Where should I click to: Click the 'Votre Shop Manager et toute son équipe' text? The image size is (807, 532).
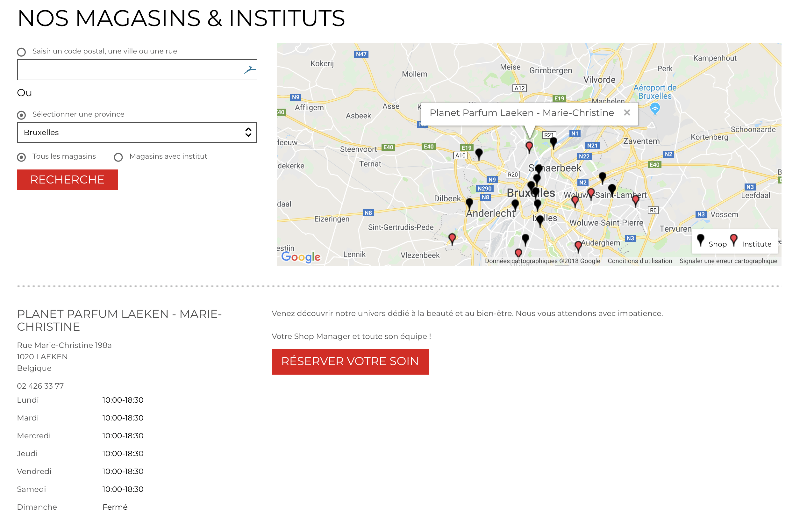pyautogui.click(x=351, y=337)
